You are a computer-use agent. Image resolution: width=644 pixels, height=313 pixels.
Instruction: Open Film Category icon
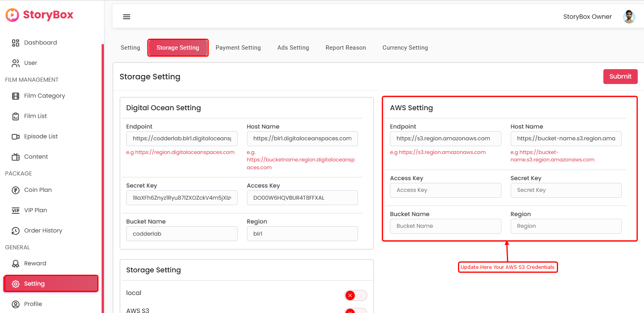coord(16,96)
